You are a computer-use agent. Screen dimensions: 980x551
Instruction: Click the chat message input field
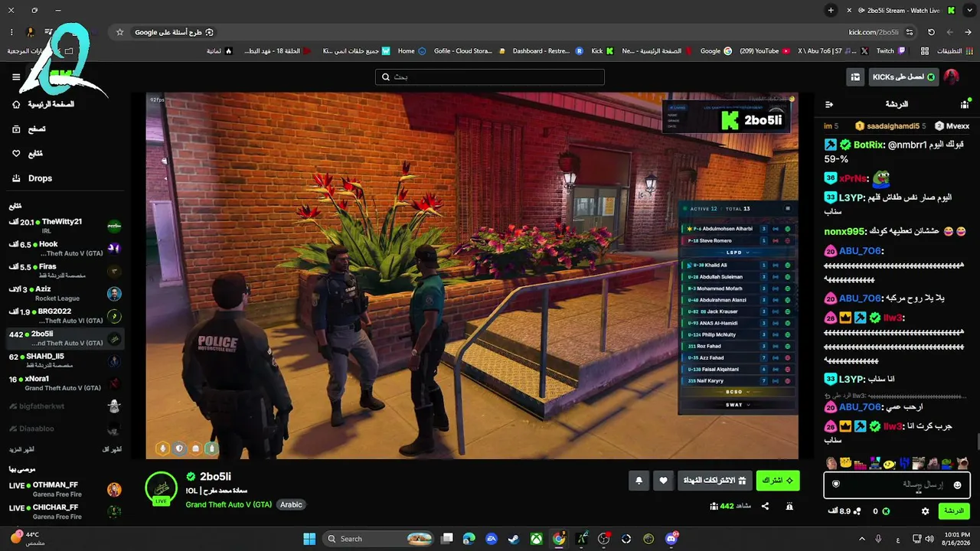[x=897, y=484]
